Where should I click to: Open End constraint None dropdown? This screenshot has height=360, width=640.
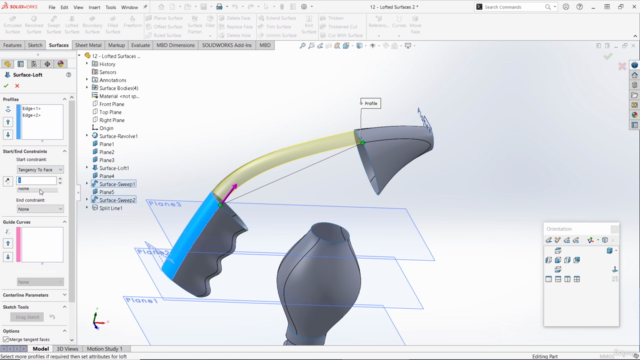pyautogui.click(x=40, y=209)
